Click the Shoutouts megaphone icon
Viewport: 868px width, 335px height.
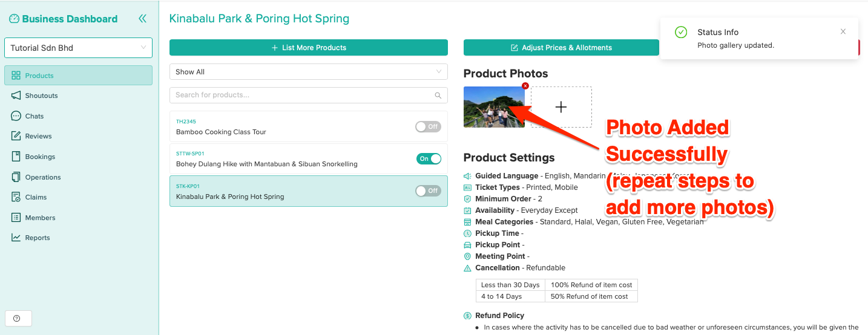[x=16, y=96]
